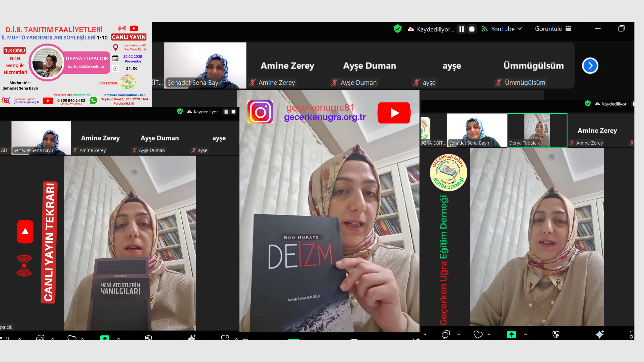Click the large Instagram logo
This screenshot has height=362, width=644.
(260, 112)
